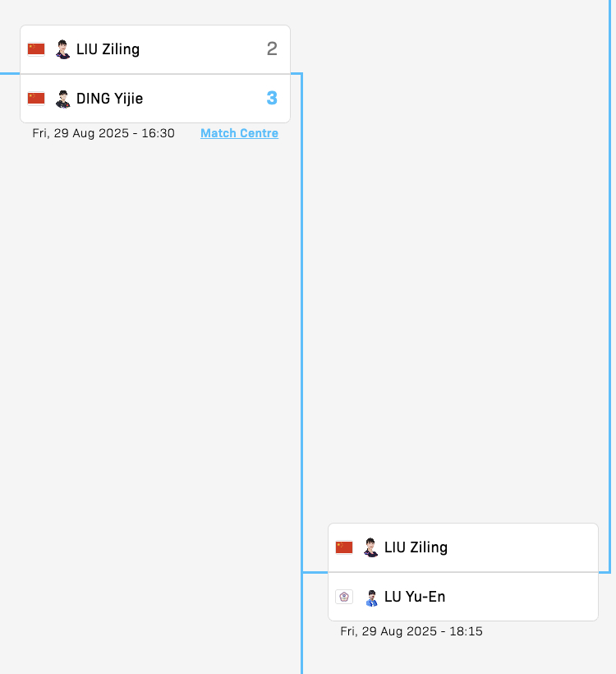Click DING Yijie's player avatar
This screenshot has height=674, width=616.
click(x=62, y=99)
